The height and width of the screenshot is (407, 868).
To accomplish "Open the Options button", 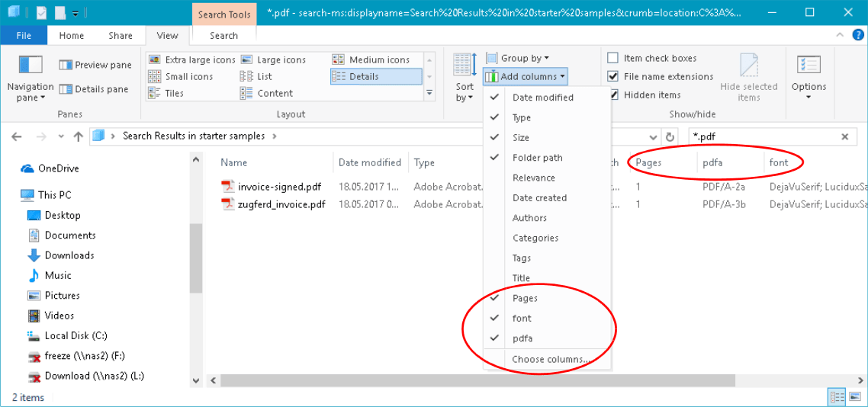I will pyautogui.click(x=809, y=76).
